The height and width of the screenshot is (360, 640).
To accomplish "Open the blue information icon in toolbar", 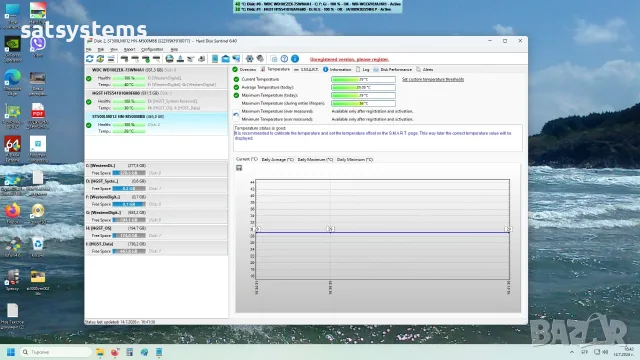I will pos(295,59).
